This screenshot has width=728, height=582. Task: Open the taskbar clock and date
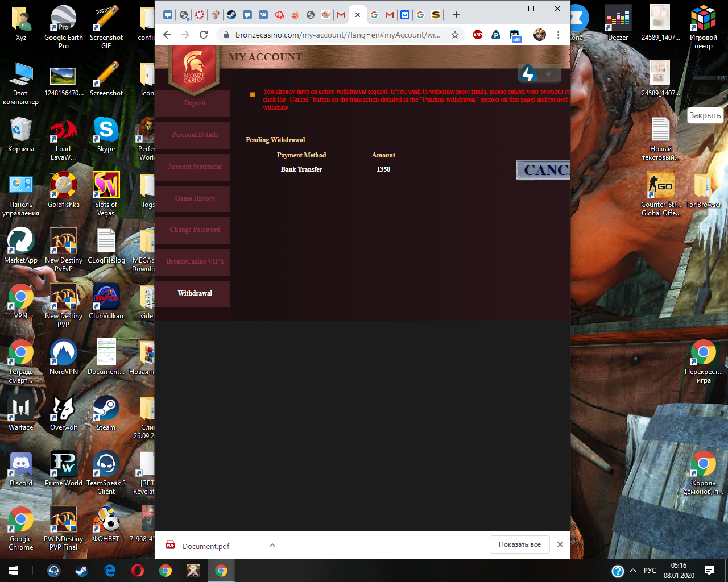point(679,571)
